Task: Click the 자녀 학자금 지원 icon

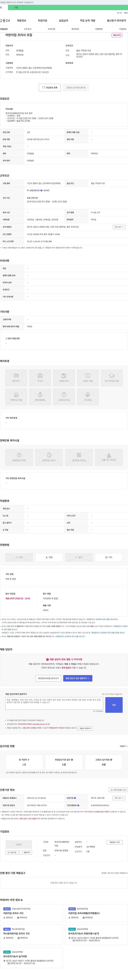Action: point(112,378)
